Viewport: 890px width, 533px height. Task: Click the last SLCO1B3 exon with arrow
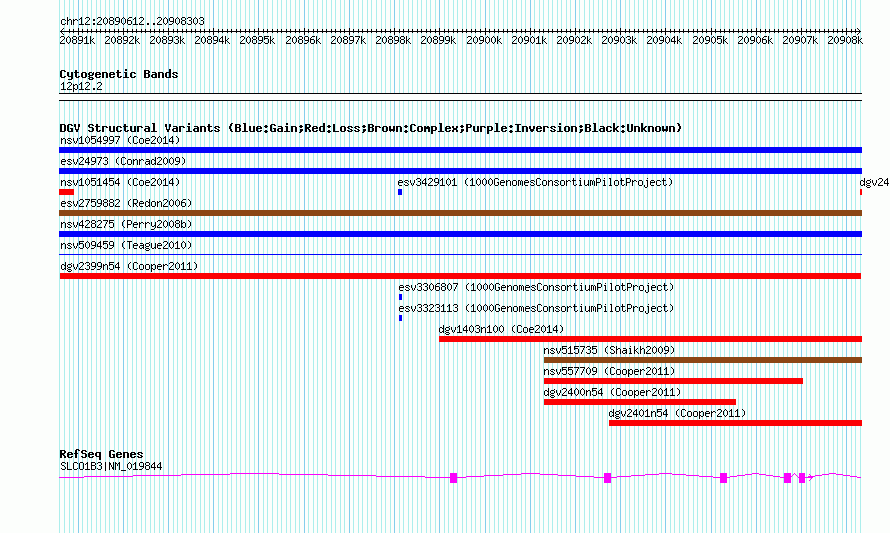tap(802, 478)
